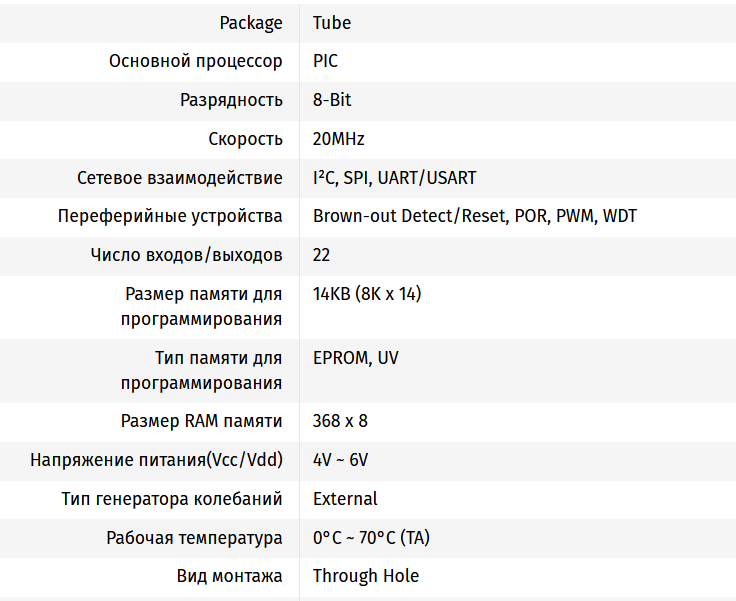Click the "Основной процессор" label
736x601 pixels.
point(196,61)
